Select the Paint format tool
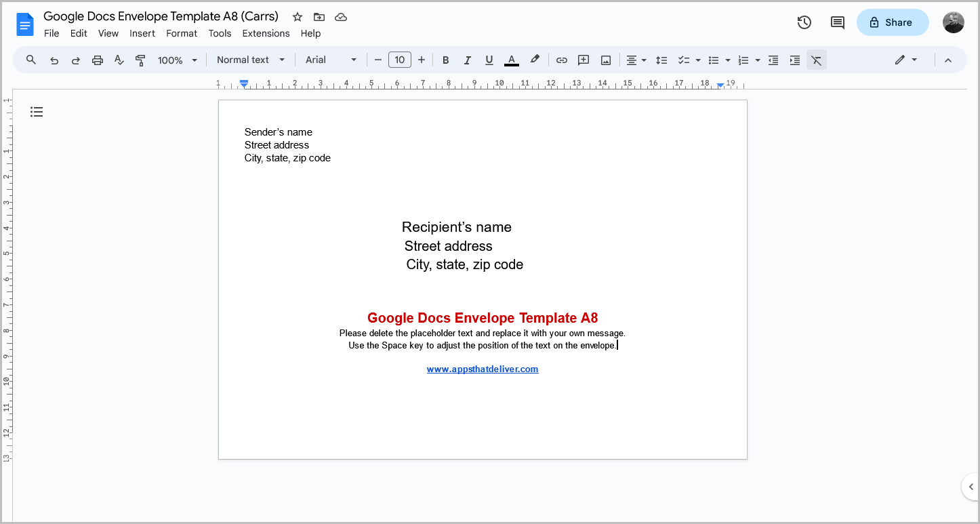 [140, 60]
